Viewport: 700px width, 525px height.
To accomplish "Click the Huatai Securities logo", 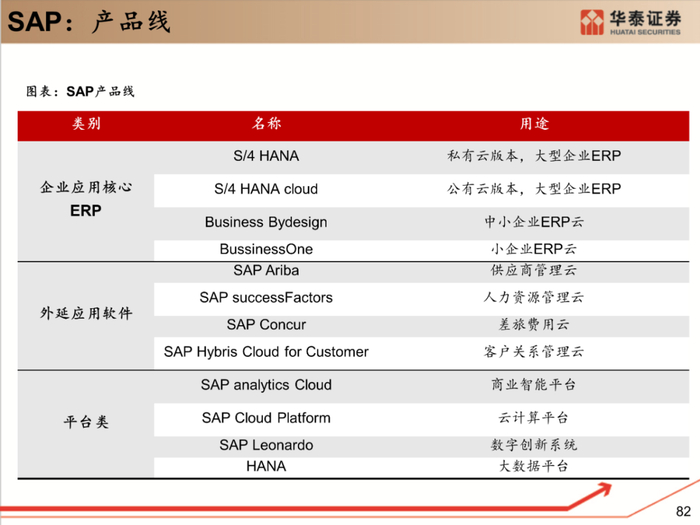I will pos(630,22).
